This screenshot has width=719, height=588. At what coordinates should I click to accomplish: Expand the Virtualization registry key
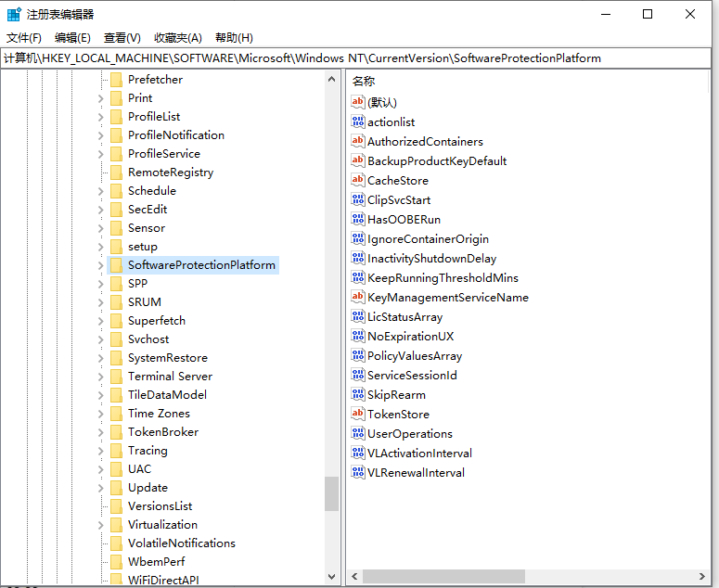coord(100,525)
